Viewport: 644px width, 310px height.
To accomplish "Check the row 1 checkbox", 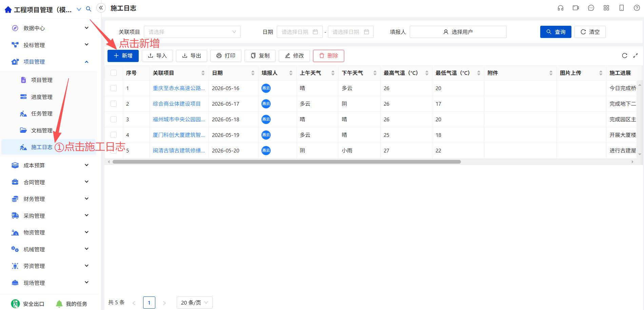I will tap(114, 88).
